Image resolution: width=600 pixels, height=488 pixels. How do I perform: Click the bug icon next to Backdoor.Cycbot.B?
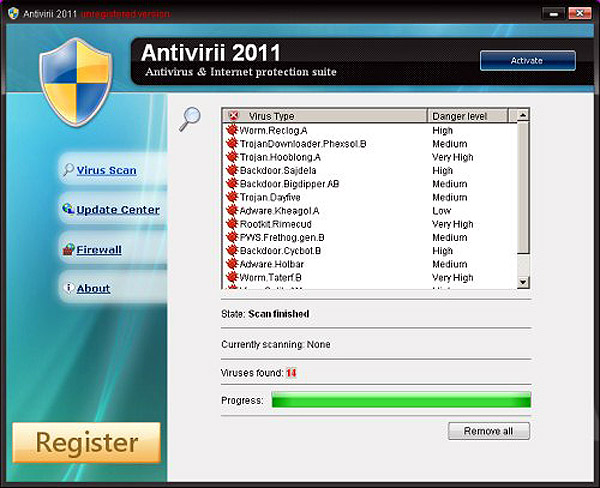click(x=232, y=250)
